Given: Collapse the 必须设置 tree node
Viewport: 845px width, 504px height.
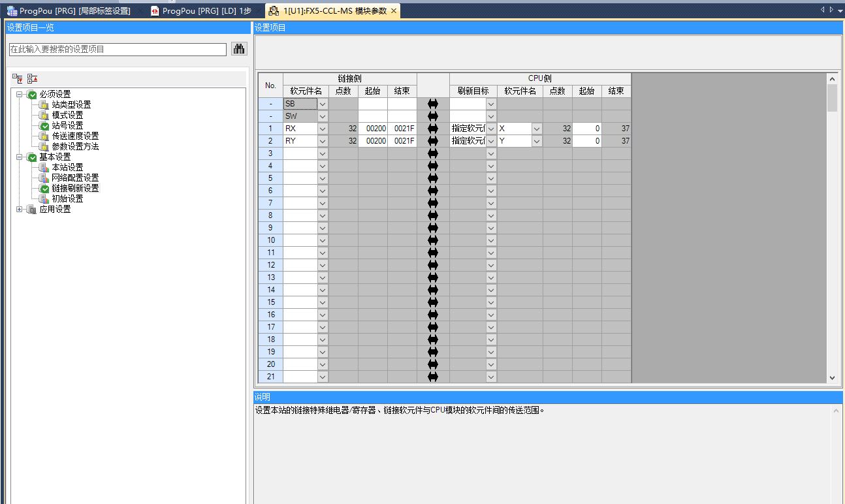Looking at the screenshot, I should point(20,94).
